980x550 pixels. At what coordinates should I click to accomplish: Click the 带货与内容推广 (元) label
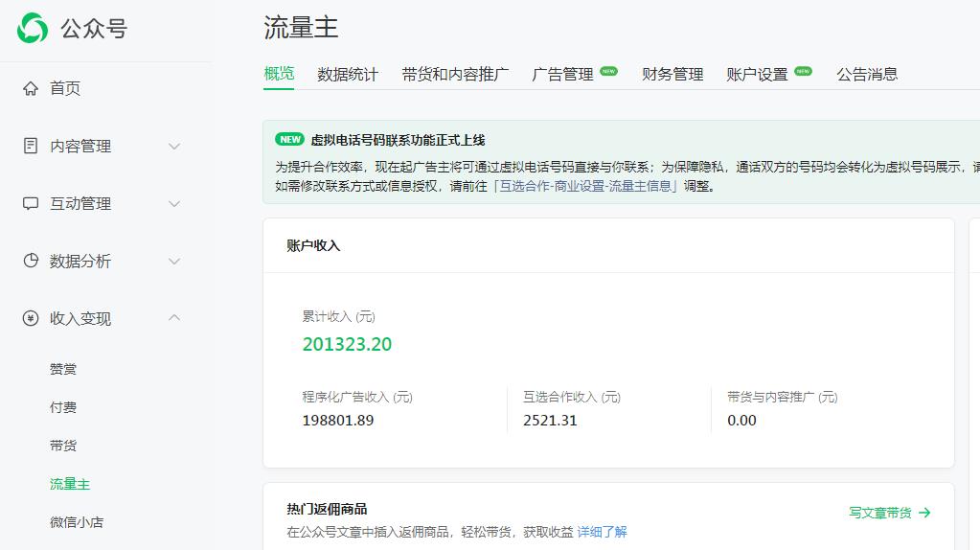783,397
